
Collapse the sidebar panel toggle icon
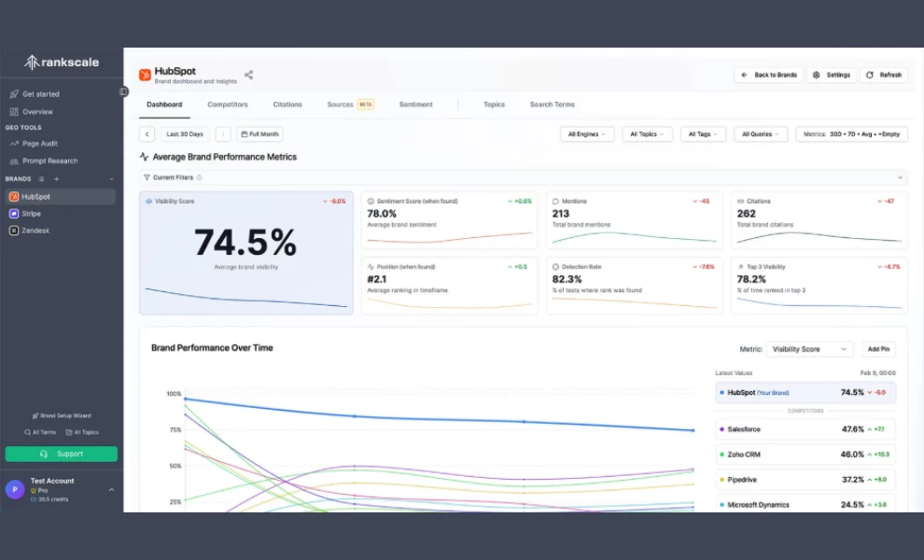(x=124, y=91)
